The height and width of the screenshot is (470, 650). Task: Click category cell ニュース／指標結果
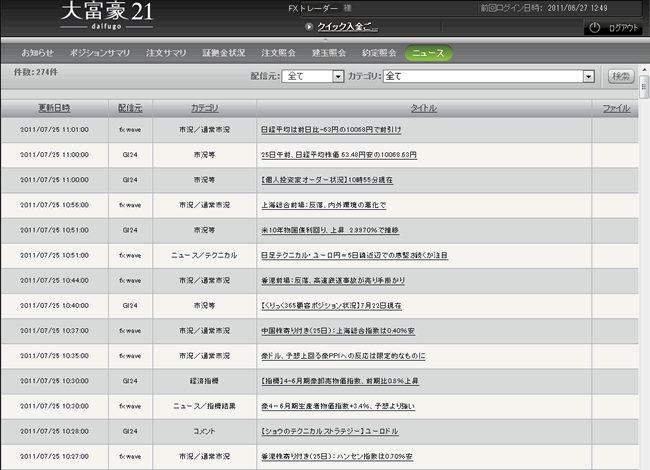pyautogui.click(x=204, y=406)
